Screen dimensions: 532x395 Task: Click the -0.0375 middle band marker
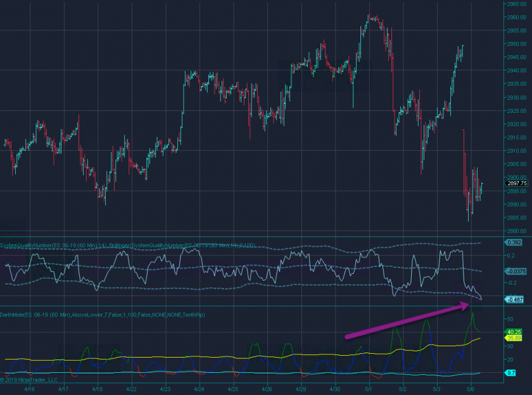click(x=516, y=271)
